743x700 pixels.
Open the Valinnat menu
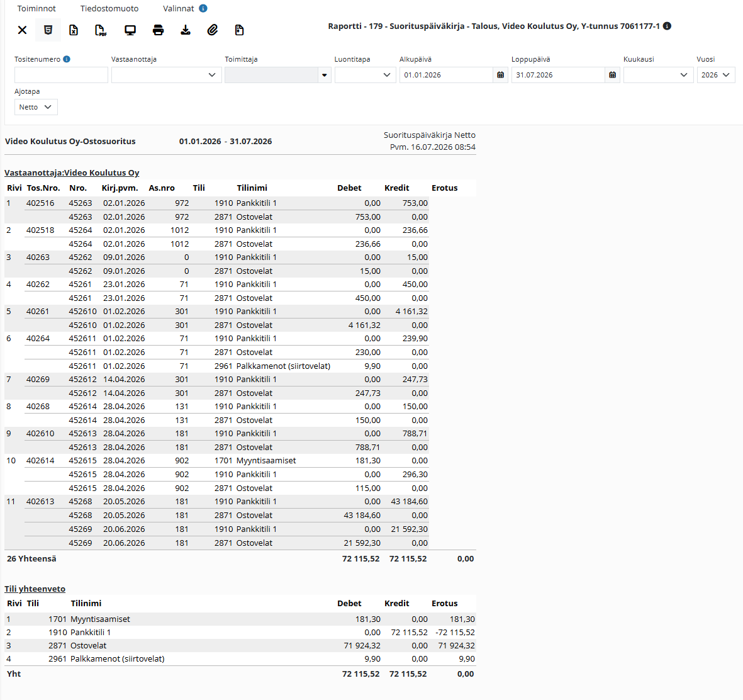coord(179,9)
